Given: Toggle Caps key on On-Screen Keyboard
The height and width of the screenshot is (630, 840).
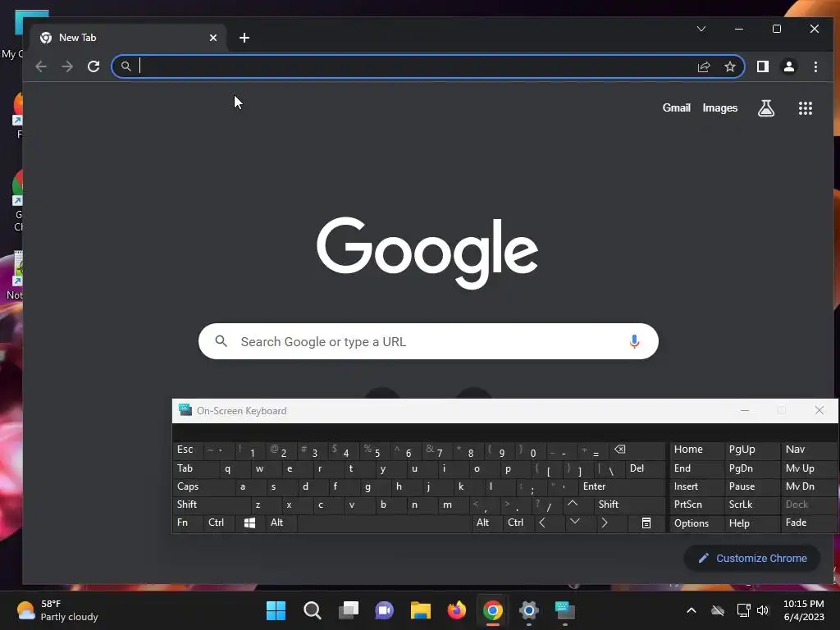Looking at the screenshot, I should 204,486.
